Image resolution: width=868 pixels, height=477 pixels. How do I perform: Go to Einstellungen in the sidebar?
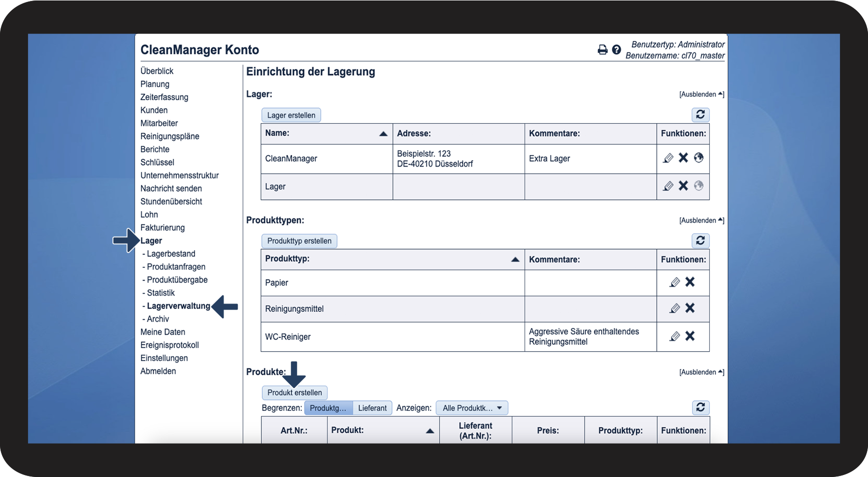tap(164, 358)
